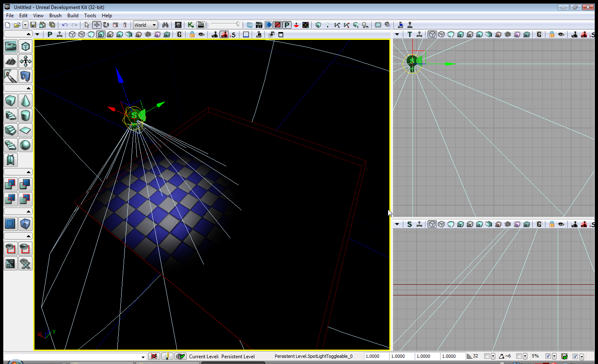This screenshot has width=598, height=364.
Task: Click the Cylinder brush builder icon
Action: [x=25, y=115]
